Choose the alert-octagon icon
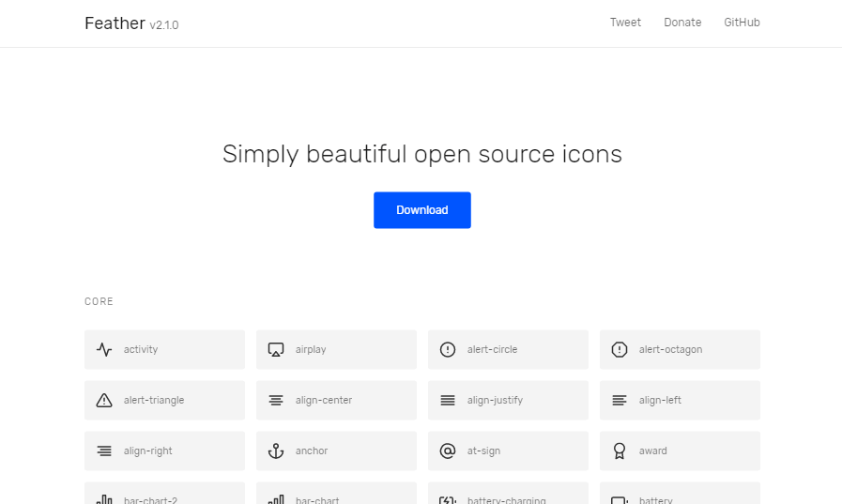Screen dimensions: 842x504 pyautogui.click(x=620, y=349)
